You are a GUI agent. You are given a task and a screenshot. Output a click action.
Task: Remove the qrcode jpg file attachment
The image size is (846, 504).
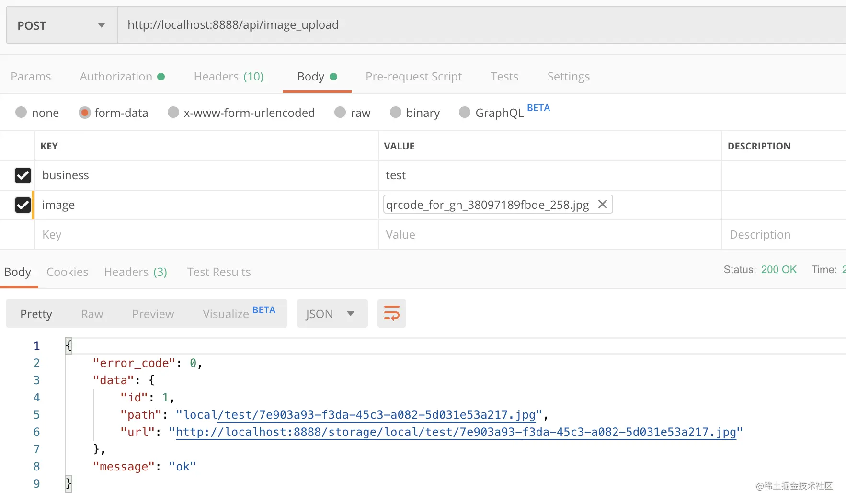603,204
